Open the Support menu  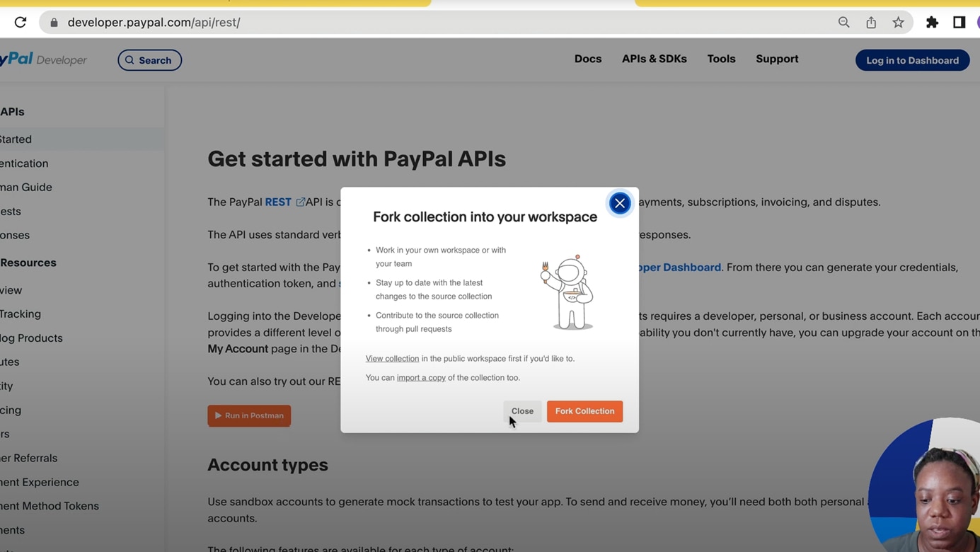coord(777,59)
